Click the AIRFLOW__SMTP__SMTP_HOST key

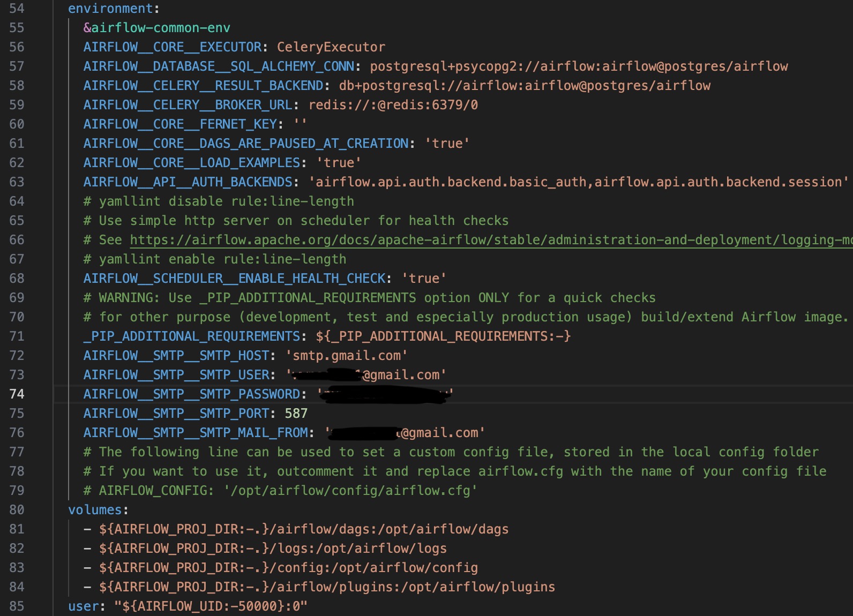pyautogui.click(x=176, y=356)
